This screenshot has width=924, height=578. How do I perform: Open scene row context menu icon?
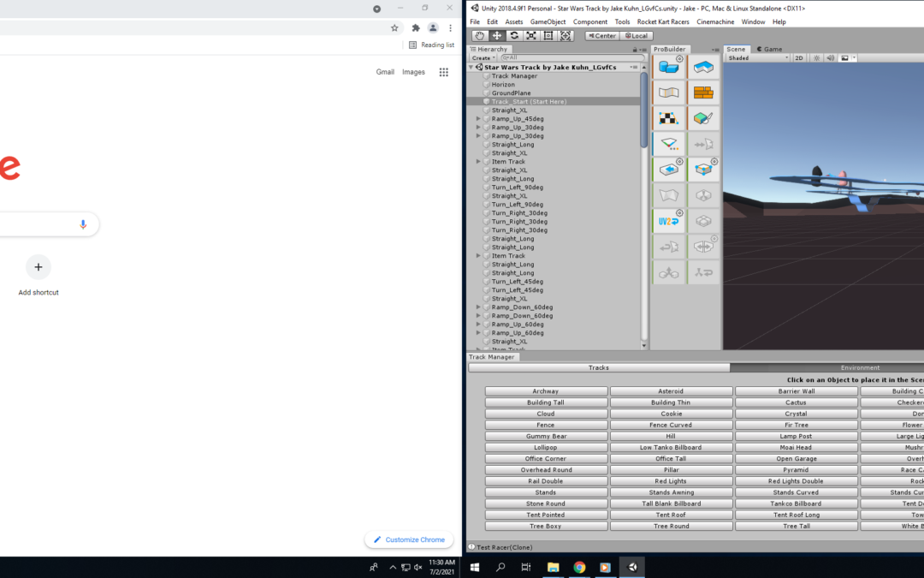[634, 68]
